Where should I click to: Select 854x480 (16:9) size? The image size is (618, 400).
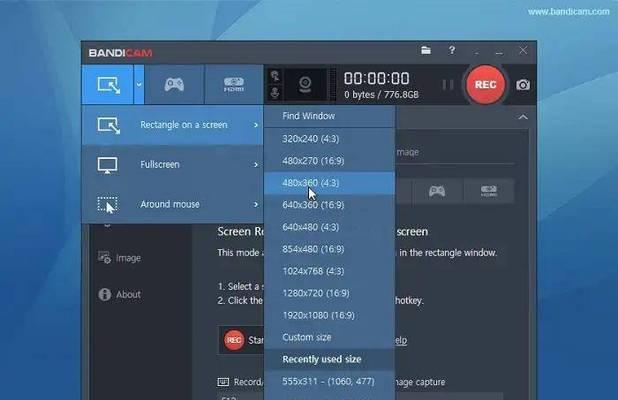tap(329, 249)
